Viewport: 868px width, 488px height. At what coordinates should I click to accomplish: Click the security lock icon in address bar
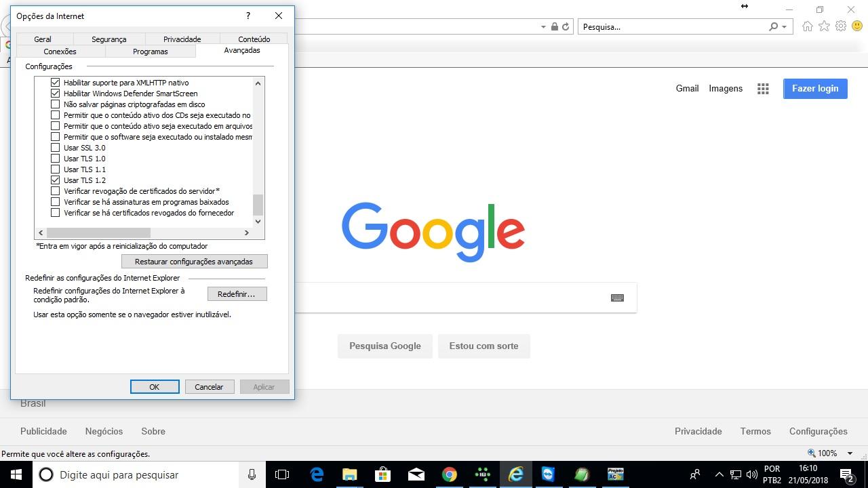click(x=555, y=27)
